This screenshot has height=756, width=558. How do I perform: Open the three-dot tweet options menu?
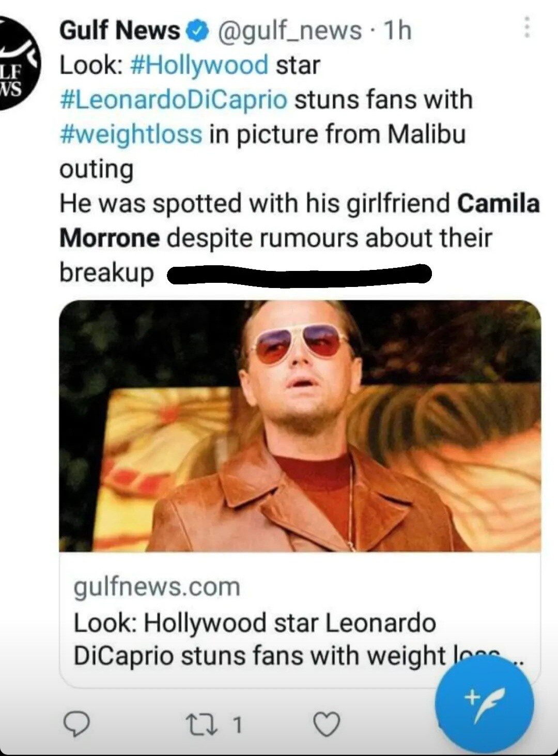tap(526, 27)
